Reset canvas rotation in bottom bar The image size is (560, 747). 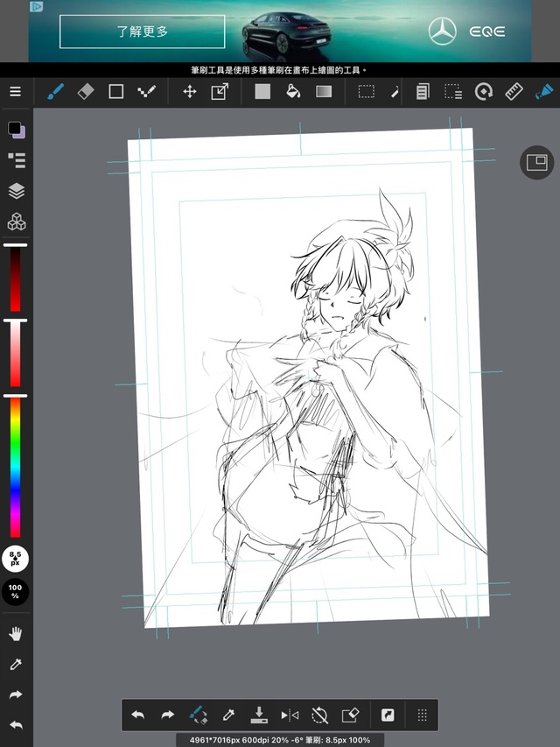tap(319, 715)
